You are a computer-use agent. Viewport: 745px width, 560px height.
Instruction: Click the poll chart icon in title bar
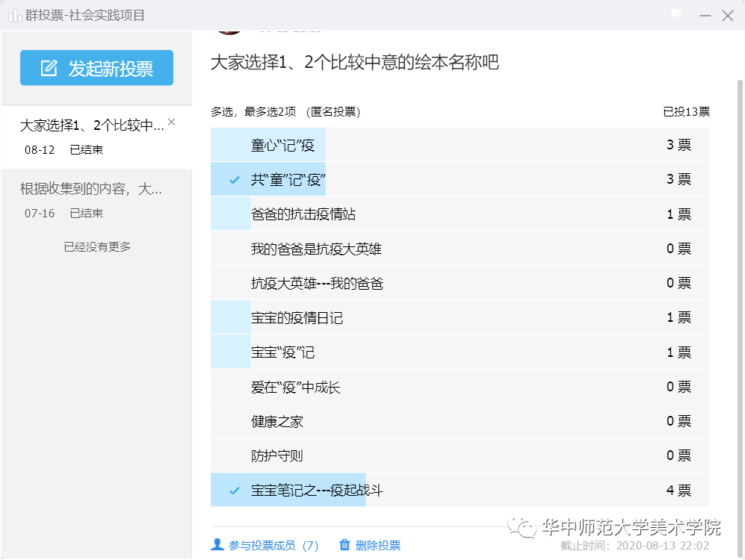click(x=14, y=15)
